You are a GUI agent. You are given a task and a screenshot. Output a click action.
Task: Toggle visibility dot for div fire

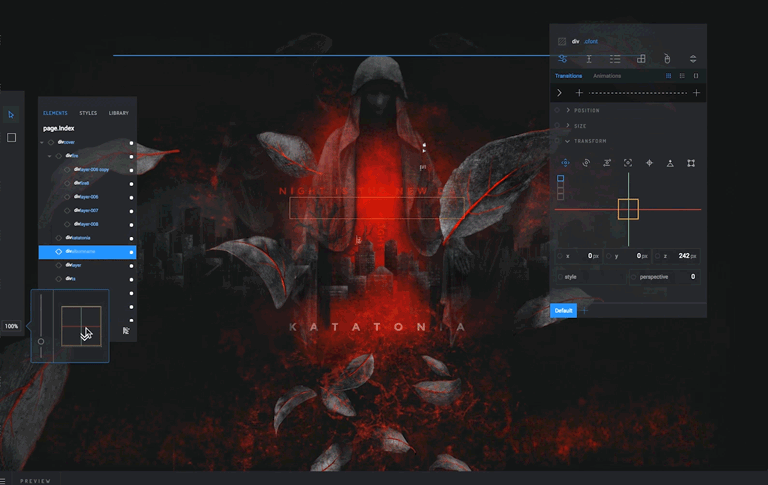(x=131, y=157)
